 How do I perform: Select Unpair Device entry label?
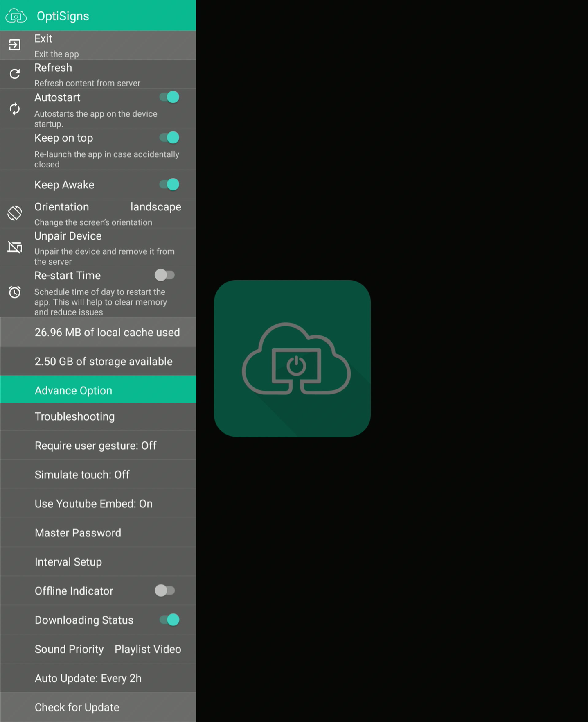pyautogui.click(x=68, y=236)
